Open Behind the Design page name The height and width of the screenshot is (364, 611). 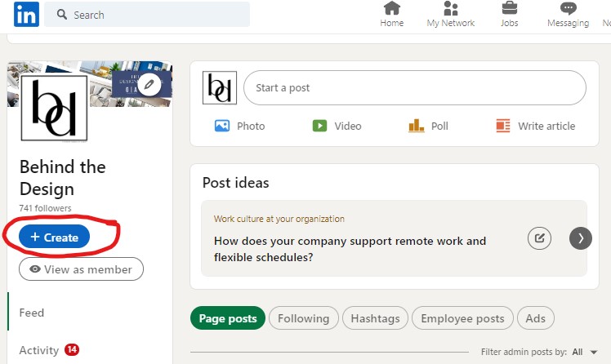tap(63, 178)
